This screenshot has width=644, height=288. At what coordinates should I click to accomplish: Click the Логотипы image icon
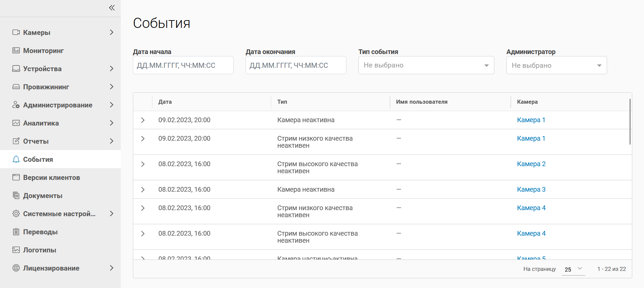[16, 250]
